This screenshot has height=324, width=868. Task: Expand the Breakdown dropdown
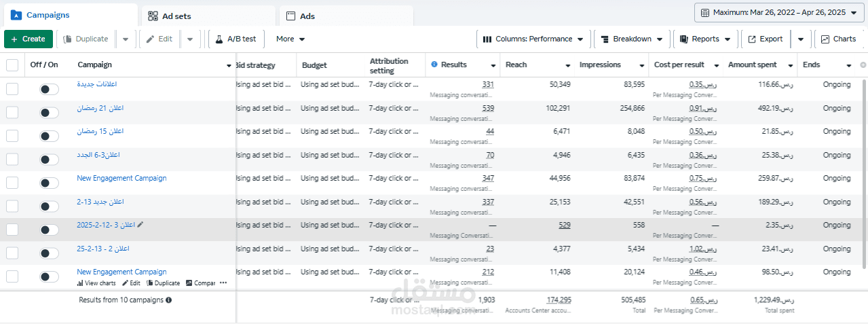click(633, 39)
